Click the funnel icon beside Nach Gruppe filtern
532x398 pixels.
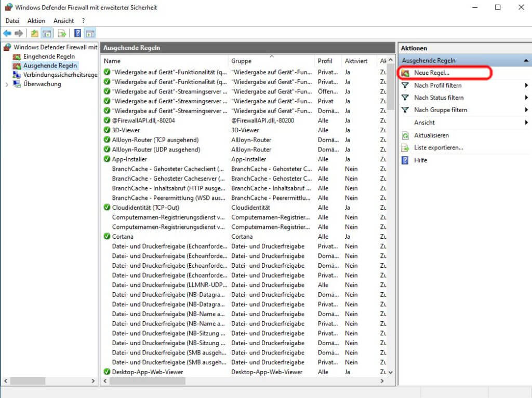tap(405, 110)
